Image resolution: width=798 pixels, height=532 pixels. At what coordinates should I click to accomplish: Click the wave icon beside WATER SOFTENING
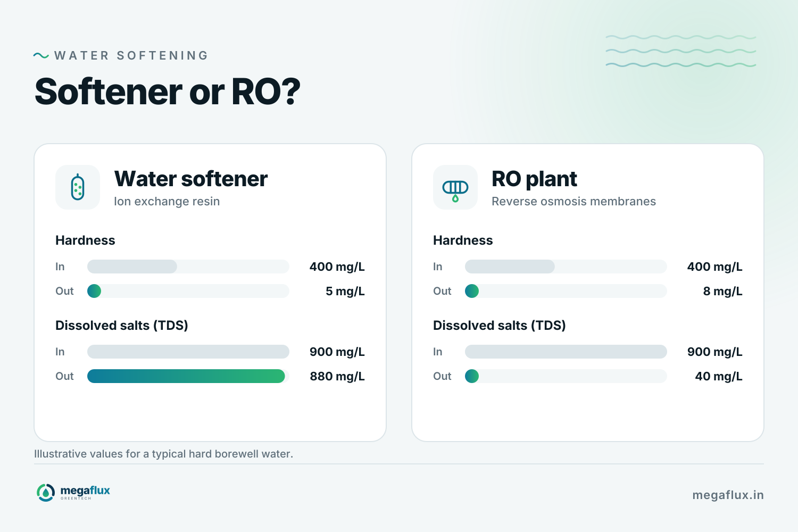(41, 55)
